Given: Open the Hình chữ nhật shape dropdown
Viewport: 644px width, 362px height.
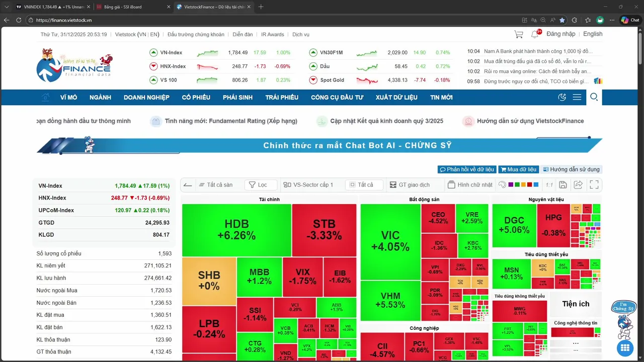Looking at the screenshot, I should (x=470, y=185).
